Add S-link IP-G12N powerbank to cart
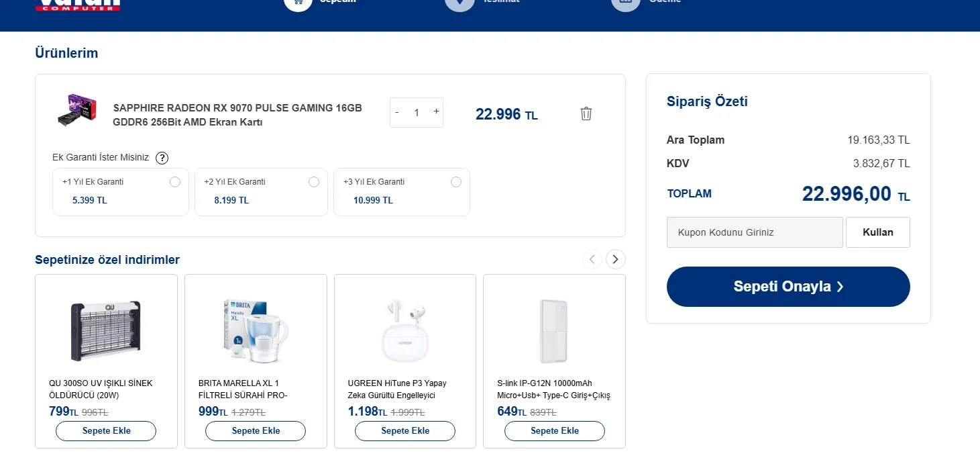Screen dimensions: 980x470 555,431
